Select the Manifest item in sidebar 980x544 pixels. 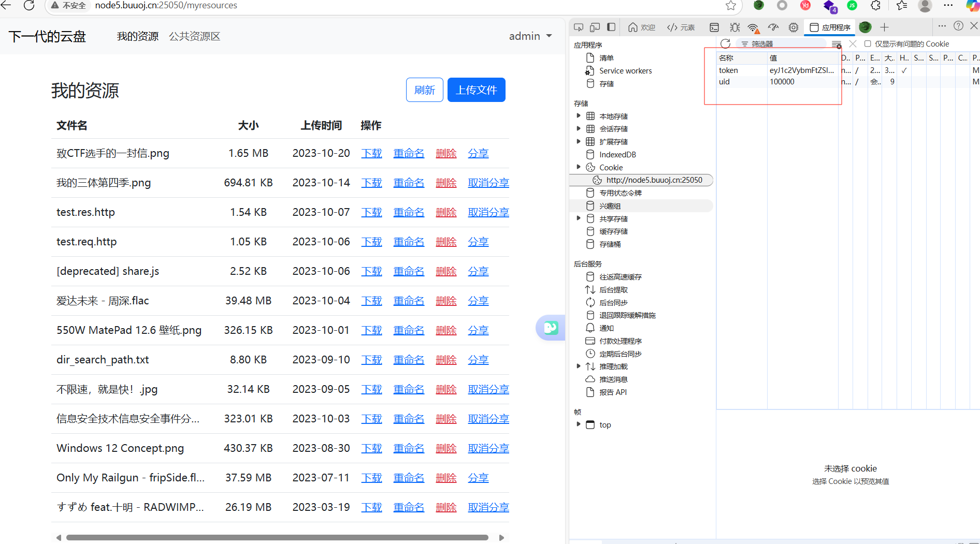[x=606, y=58]
